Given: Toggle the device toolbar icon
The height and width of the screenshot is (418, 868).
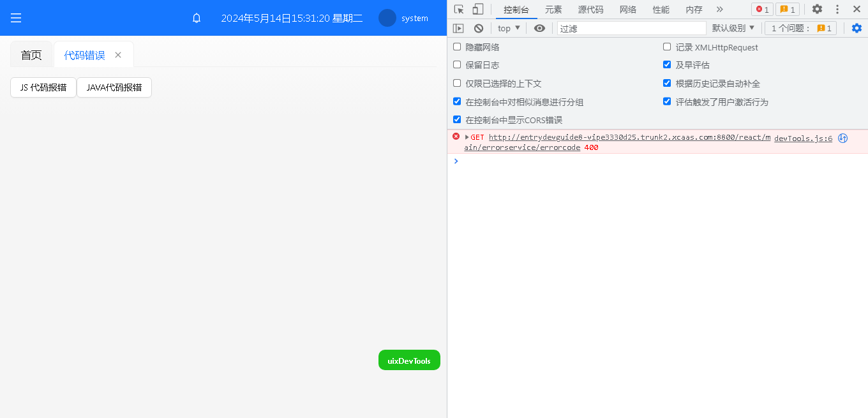Looking at the screenshot, I should point(478,10).
